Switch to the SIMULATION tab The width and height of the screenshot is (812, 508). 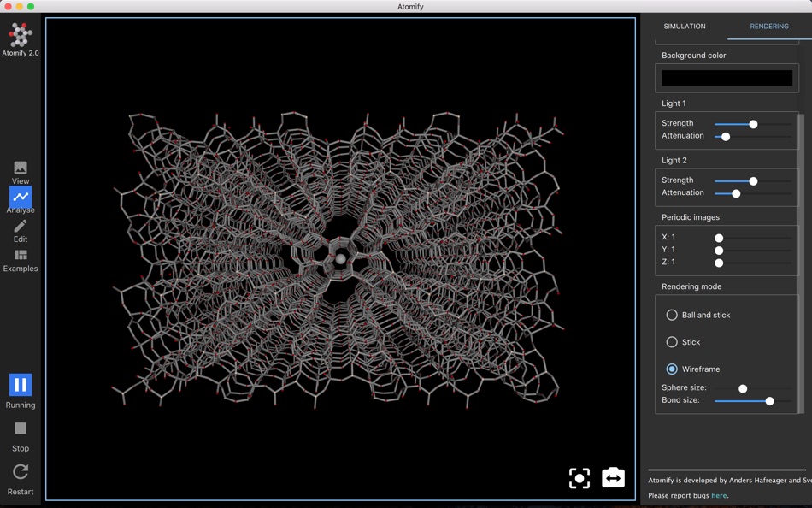(684, 26)
